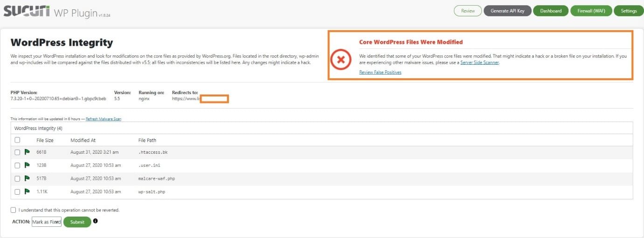Click the 'WordPress Integrity (4)' table title
Viewport: 644px width, 238px height.
pos(38,128)
